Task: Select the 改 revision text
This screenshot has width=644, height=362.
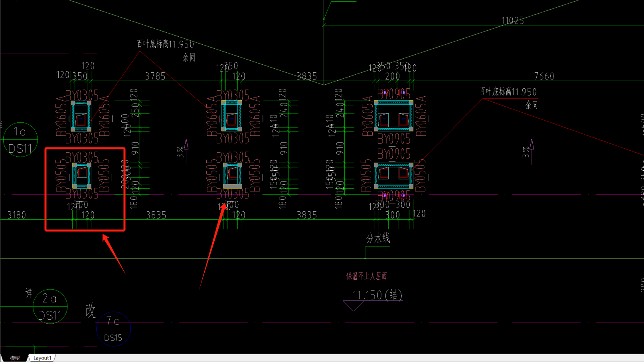Action: (x=91, y=310)
